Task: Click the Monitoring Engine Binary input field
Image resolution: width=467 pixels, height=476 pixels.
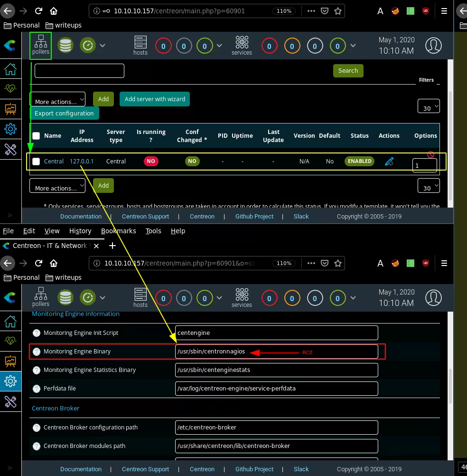Action: [x=276, y=352]
